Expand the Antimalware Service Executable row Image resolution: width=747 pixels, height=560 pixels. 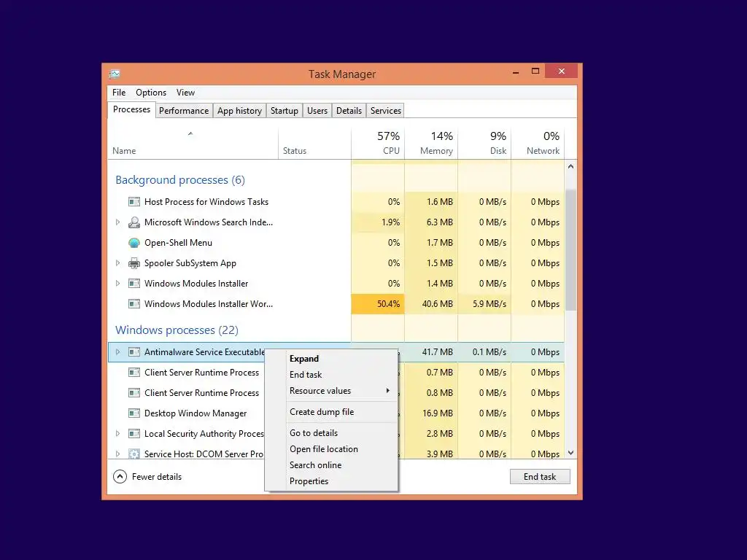[x=117, y=352]
